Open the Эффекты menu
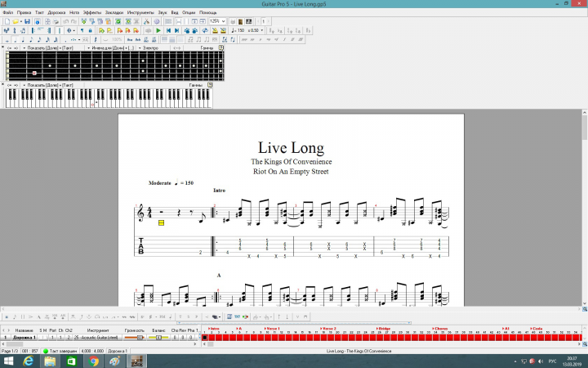The image size is (588, 368). [x=91, y=12]
